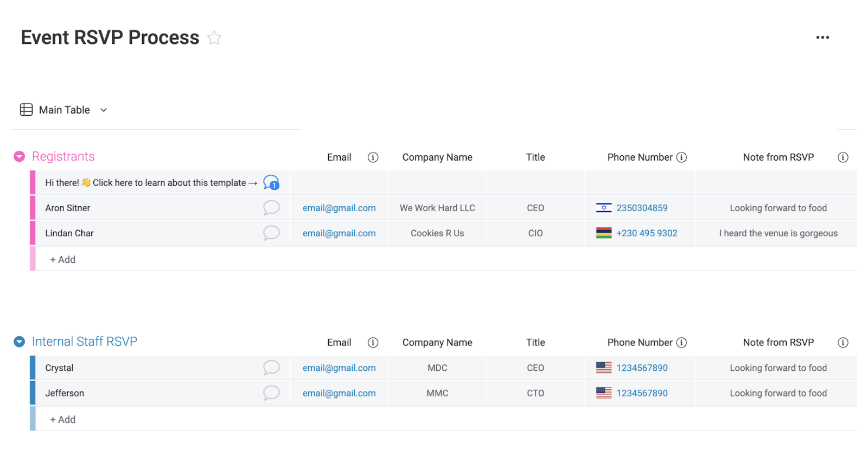Click Aron Sitner's email address link

(x=339, y=208)
